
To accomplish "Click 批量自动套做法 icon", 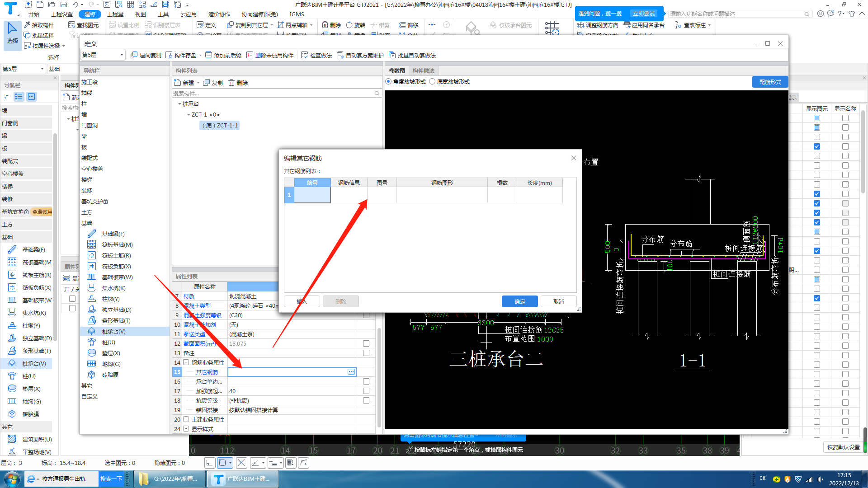I will [x=392, y=55].
